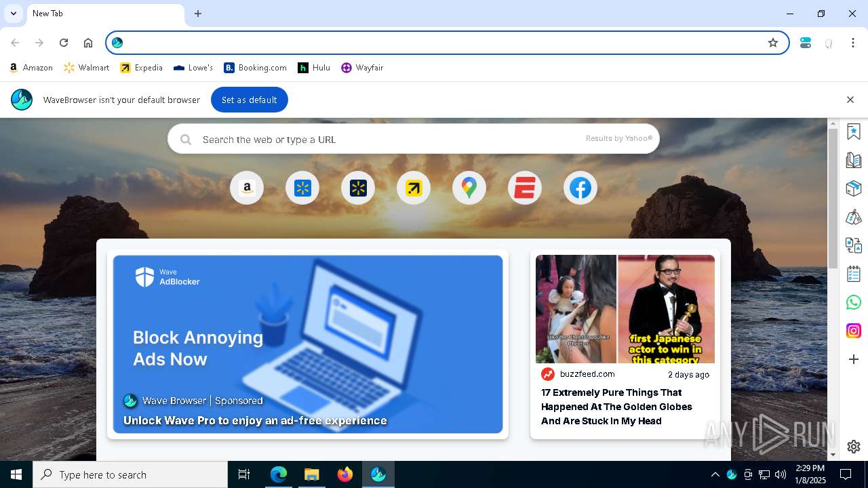Open ESPN shortcut tile
Viewport: 868px width, 488px height.
point(525,188)
